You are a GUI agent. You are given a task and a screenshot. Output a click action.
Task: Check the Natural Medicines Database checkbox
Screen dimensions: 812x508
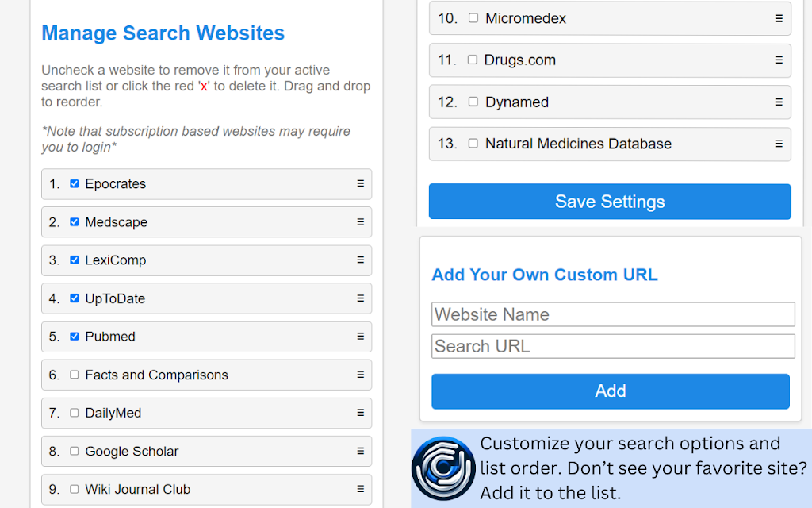point(473,143)
